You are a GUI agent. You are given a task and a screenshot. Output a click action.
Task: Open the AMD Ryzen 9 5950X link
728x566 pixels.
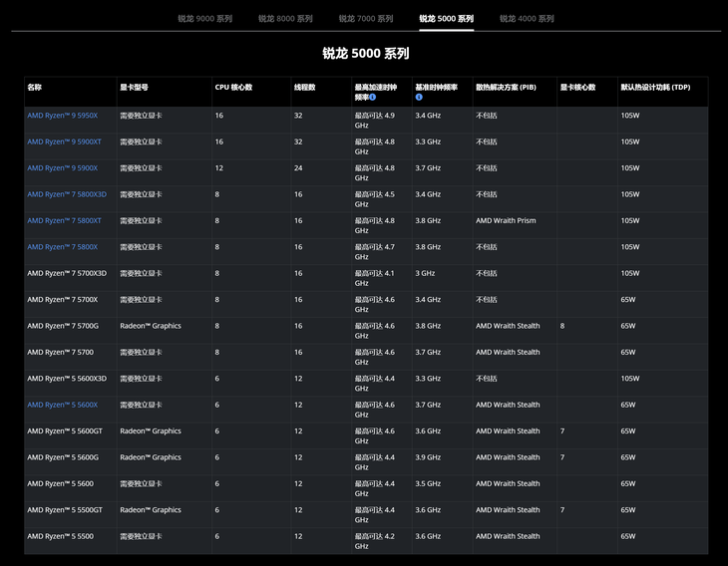click(x=62, y=116)
